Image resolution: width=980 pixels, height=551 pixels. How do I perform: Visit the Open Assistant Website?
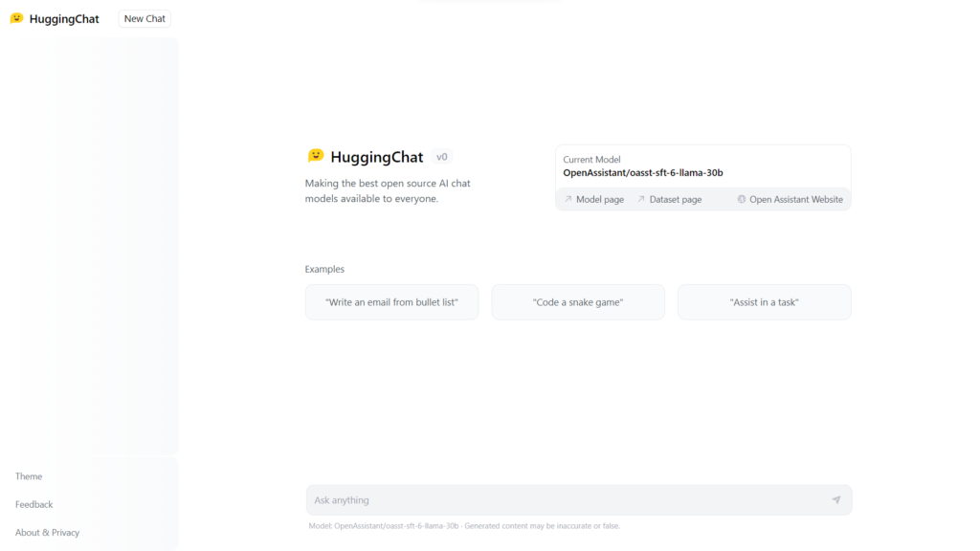point(796,199)
